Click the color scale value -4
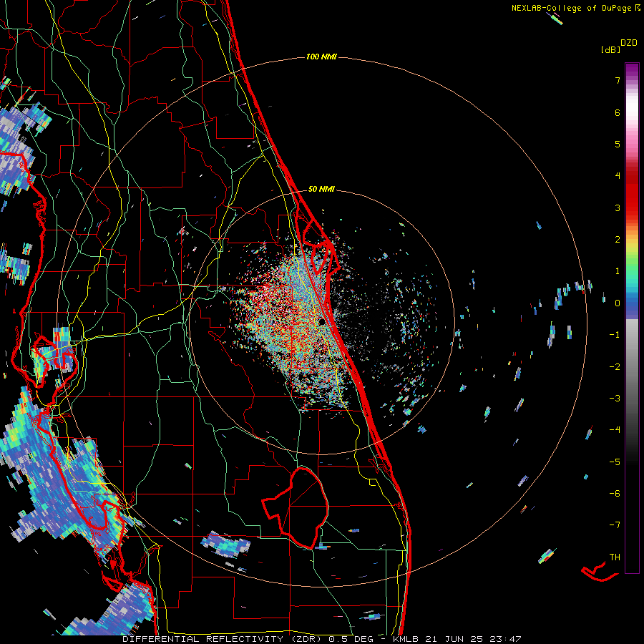Viewport: 644px width, 644px height. tap(615, 430)
